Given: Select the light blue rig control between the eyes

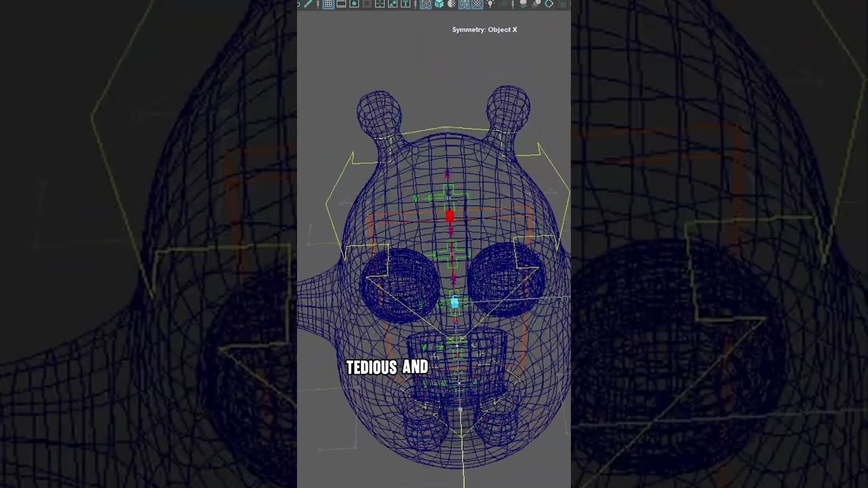Looking at the screenshot, I should pos(454,303).
